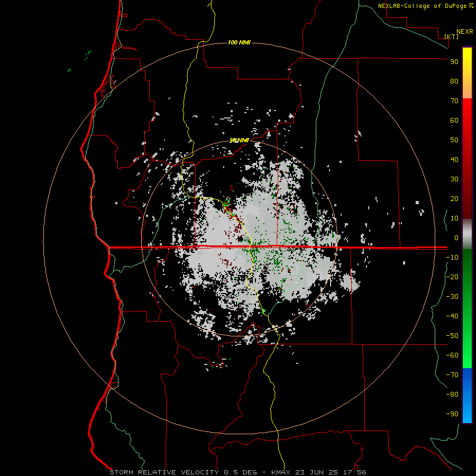Click the Storm Relative Velocity footer caption
The width and height of the screenshot is (476, 476).
pyautogui.click(x=237, y=472)
